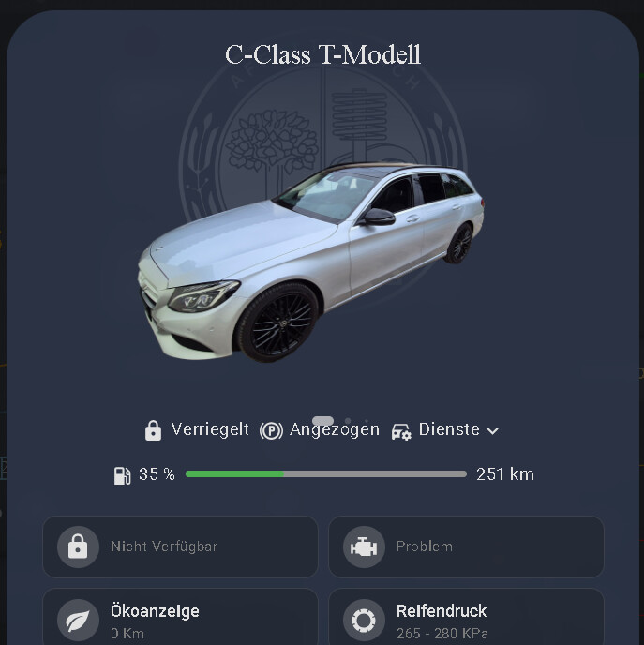Open the Reifendruck tire pressure tile

[x=466, y=617]
